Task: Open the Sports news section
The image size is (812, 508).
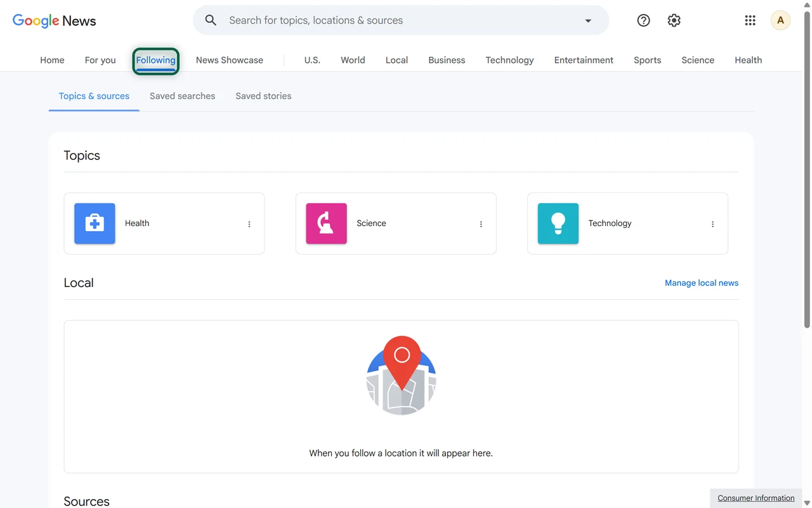Action: (647, 60)
